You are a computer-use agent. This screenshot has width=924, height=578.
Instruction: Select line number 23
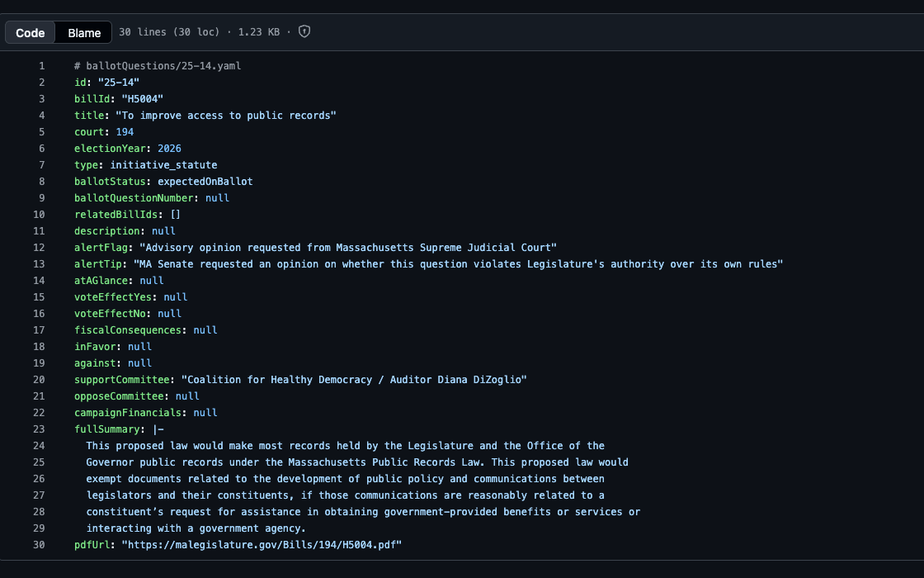39,429
